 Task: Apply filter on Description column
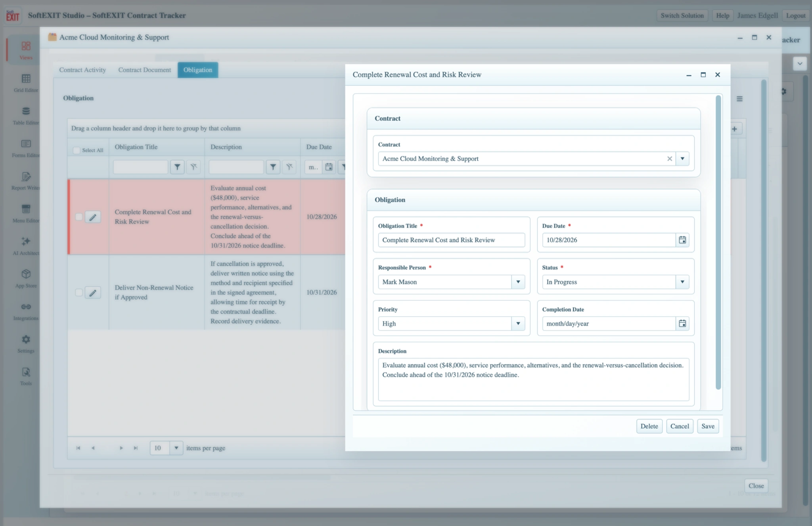(273, 167)
